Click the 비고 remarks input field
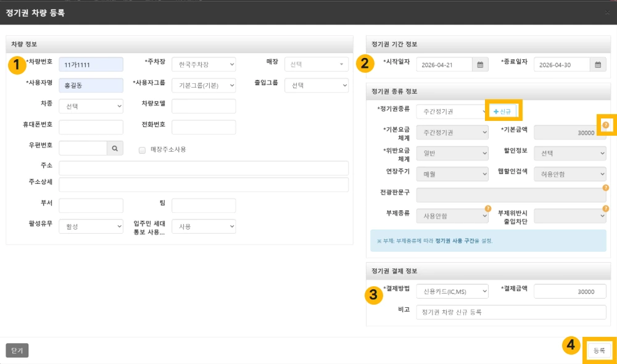This screenshot has width=617, height=364. click(511, 312)
